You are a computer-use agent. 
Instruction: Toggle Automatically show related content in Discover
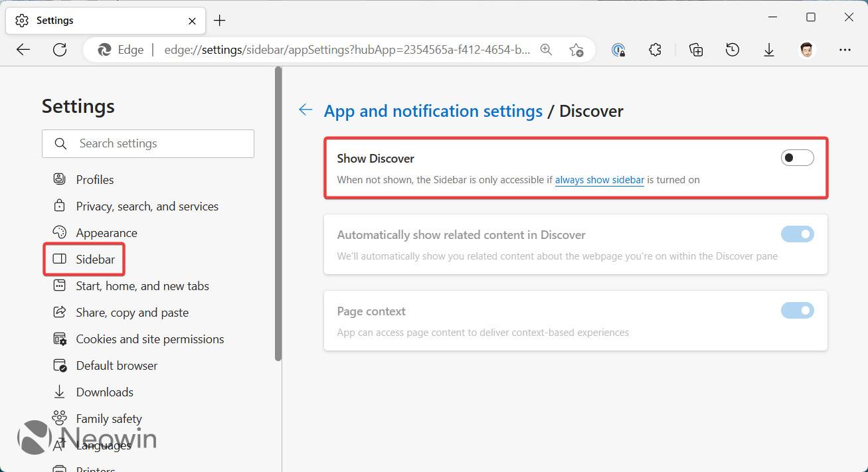(x=797, y=234)
